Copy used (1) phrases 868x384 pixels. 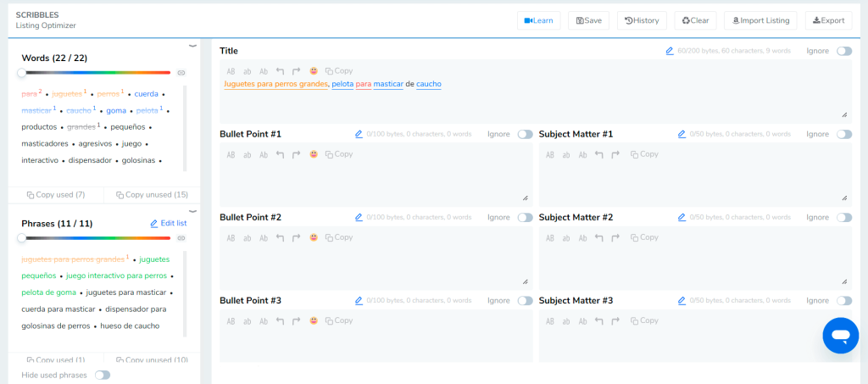56,359
